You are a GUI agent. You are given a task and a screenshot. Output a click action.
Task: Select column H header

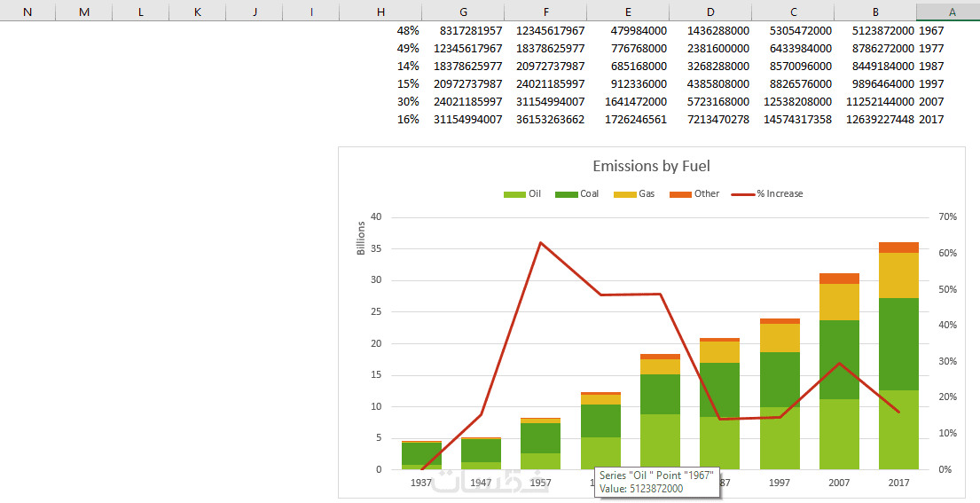(x=380, y=12)
